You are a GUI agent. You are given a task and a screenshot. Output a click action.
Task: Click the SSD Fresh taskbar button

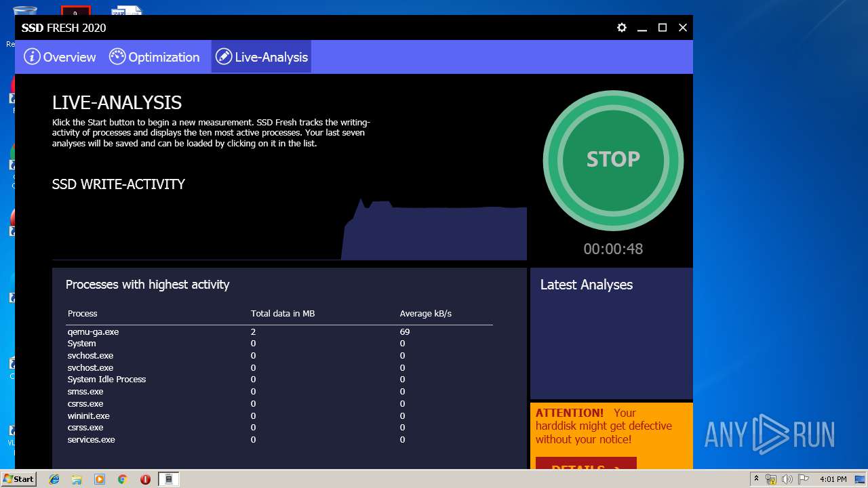[x=169, y=479]
